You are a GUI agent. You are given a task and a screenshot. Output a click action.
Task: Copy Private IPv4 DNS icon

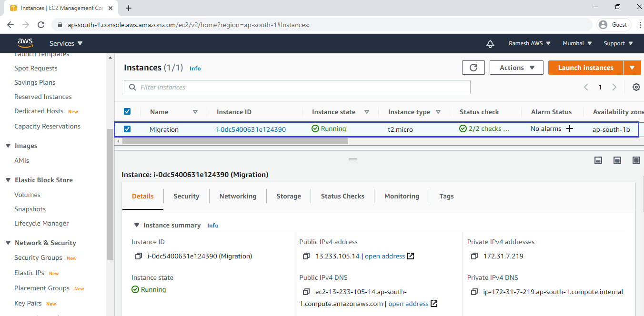coord(474,292)
